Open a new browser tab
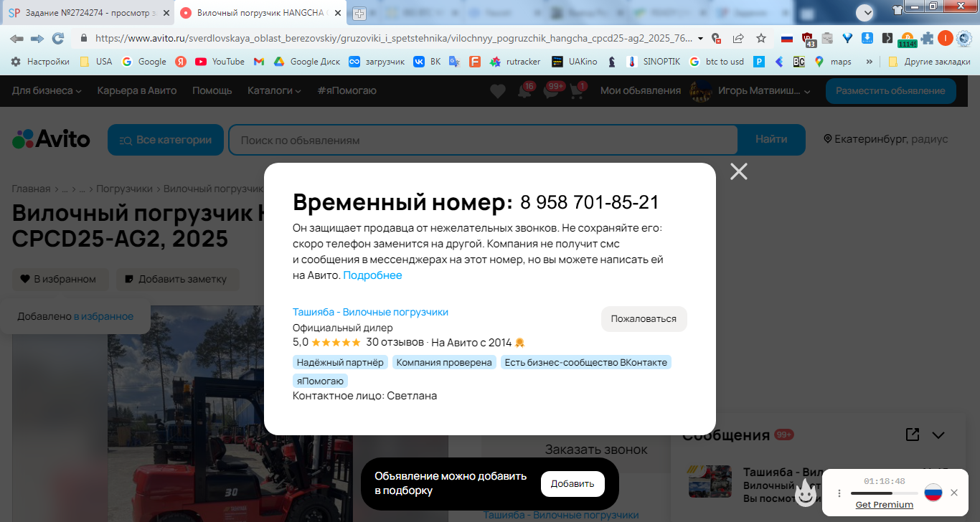 pyautogui.click(x=359, y=14)
